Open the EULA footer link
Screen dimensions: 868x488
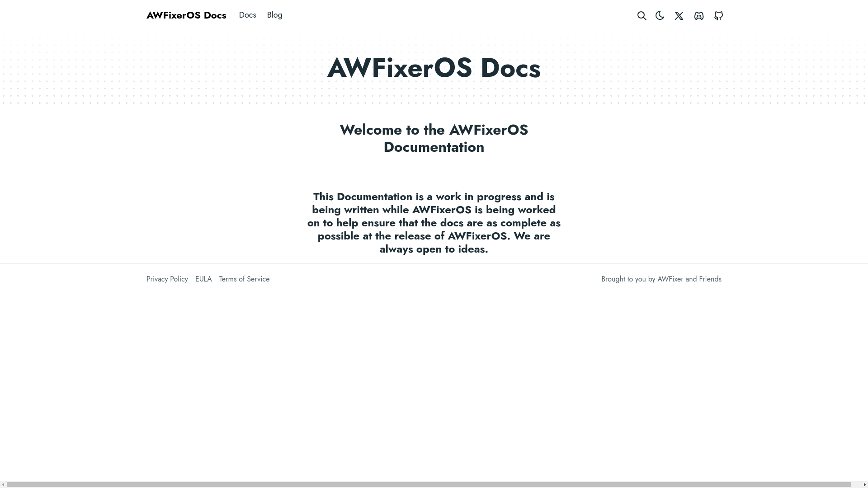(203, 279)
